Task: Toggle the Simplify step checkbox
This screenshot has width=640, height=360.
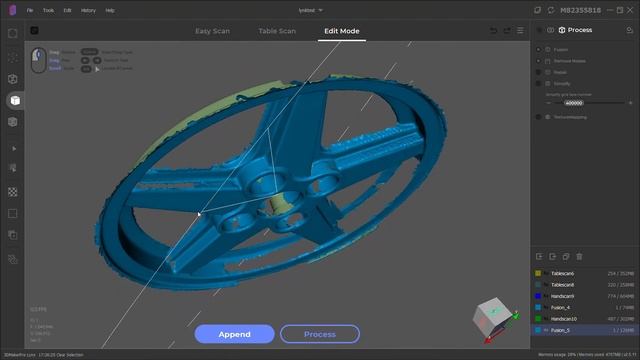Action: coord(538,84)
